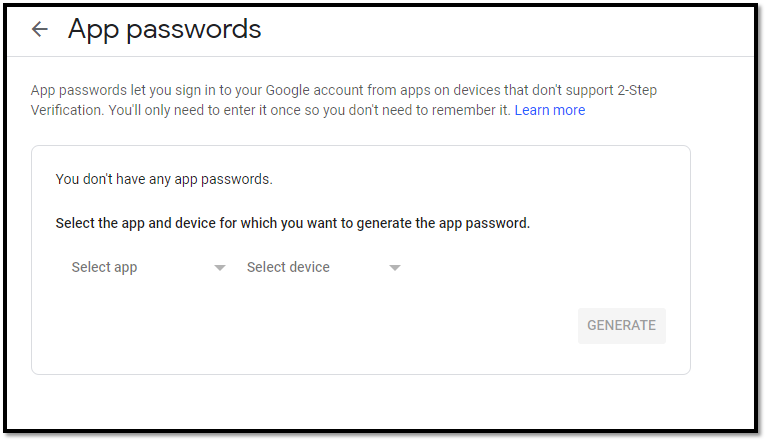The image size is (767, 442).
Task: Open the "Learn more" link
Action: pyautogui.click(x=549, y=110)
